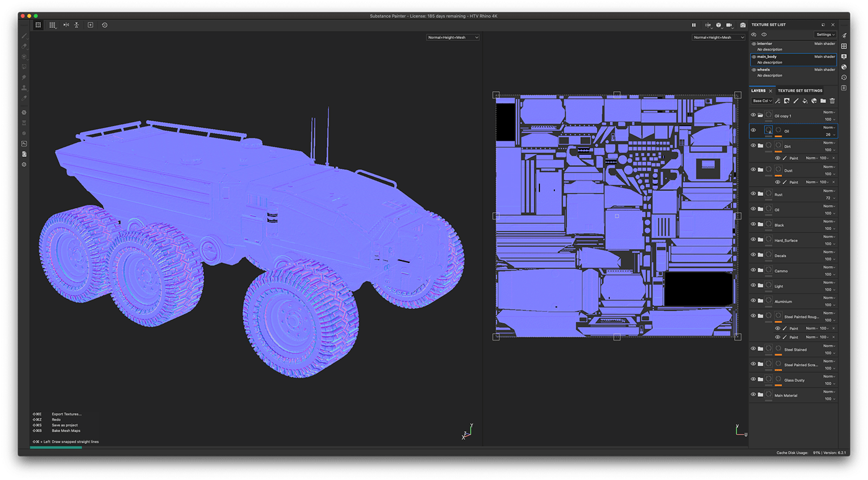This screenshot has height=480, width=868.
Task: Create a new folder in the Layers panel
Action: pyautogui.click(x=823, y=100)
